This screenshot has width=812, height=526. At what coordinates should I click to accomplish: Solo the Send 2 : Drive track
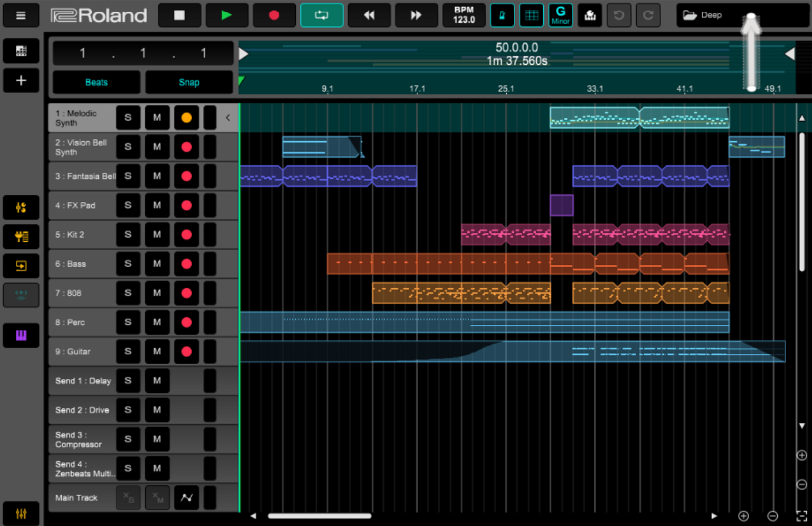128,410
